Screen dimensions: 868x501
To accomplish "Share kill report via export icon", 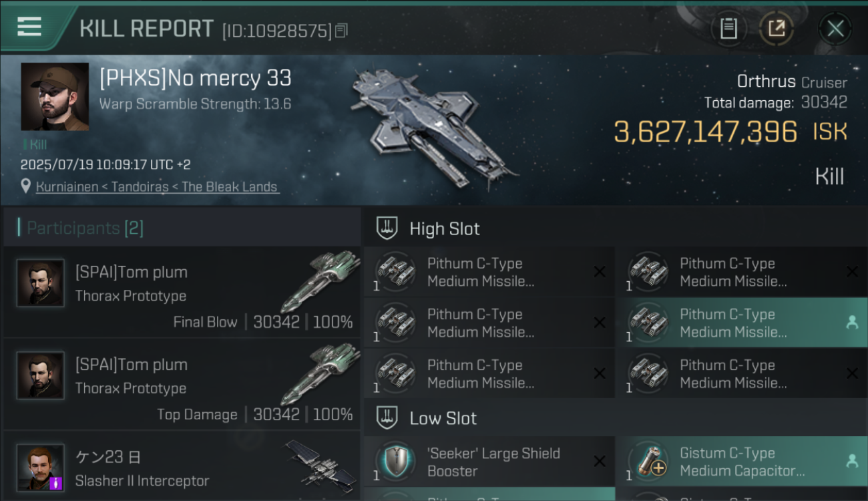I will (777, 28).
